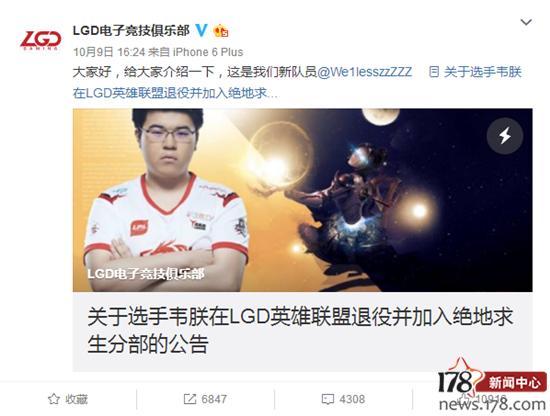550x416 pixels.
Task: Click the lightning bolt icon on the image
Action: pos(505,135)
